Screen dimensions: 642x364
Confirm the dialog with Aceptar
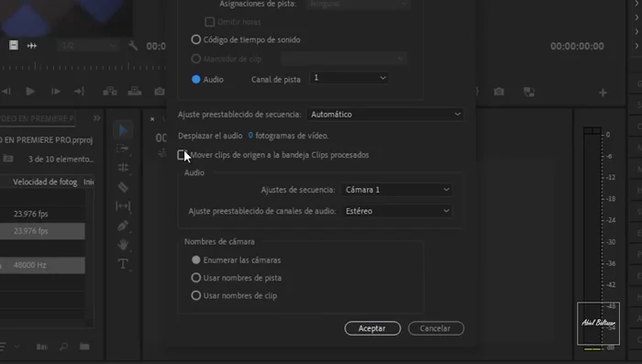coord(372,328)
